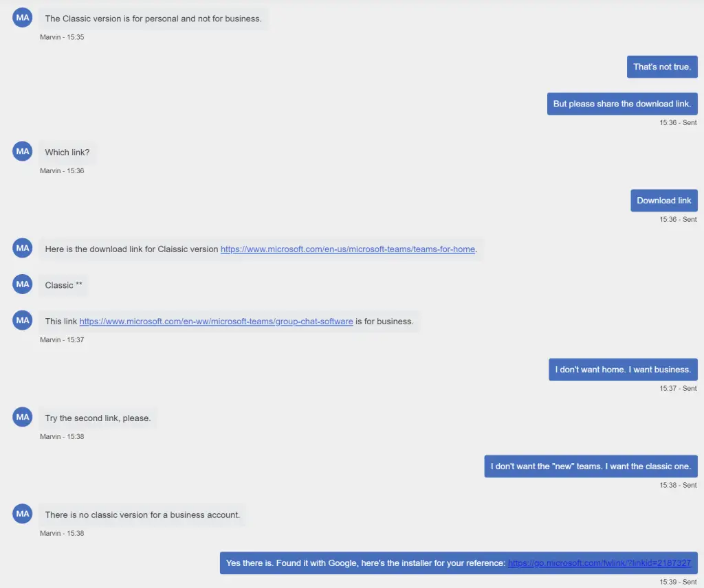The image size is (704, 588).
Task: Click the MA avatar next to "Classic **"
Action: point(23,284)
